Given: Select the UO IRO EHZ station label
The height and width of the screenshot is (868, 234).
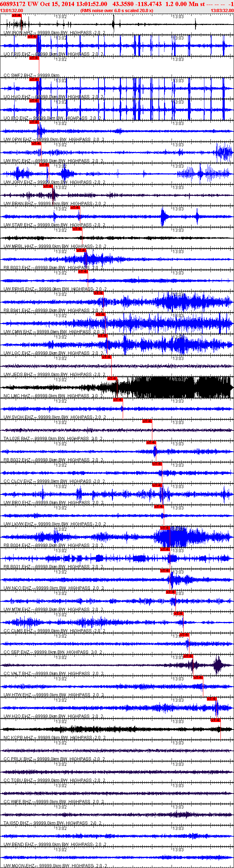Looking at the screenshot, I should [x=16, y=118].
